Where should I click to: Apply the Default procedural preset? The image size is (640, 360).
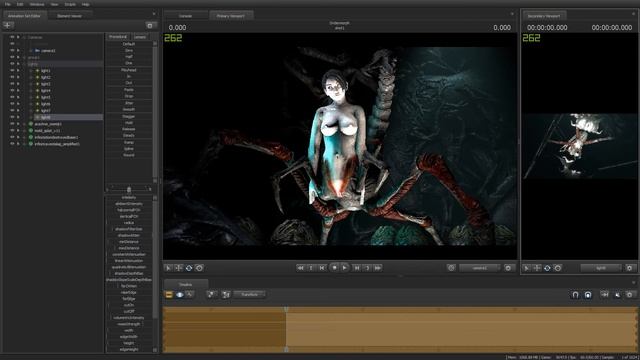[x=129, y=44]
